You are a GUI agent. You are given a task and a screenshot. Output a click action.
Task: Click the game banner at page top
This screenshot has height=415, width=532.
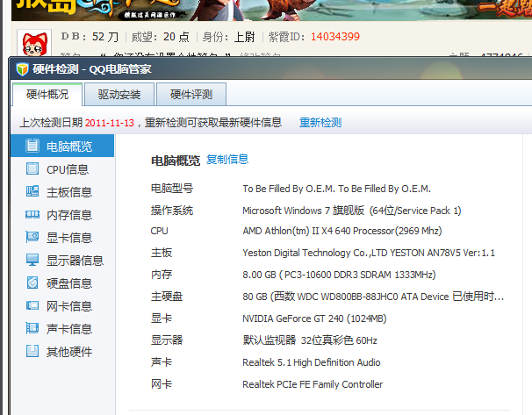pos(271,11)
